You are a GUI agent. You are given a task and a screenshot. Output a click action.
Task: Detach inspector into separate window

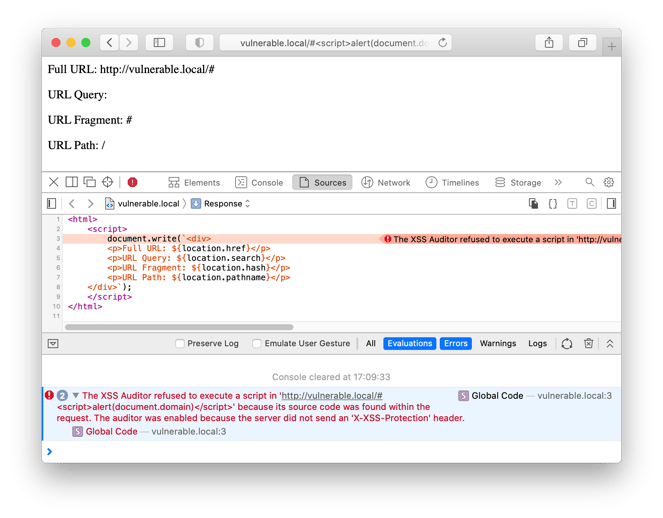click(x=90, y=182)
